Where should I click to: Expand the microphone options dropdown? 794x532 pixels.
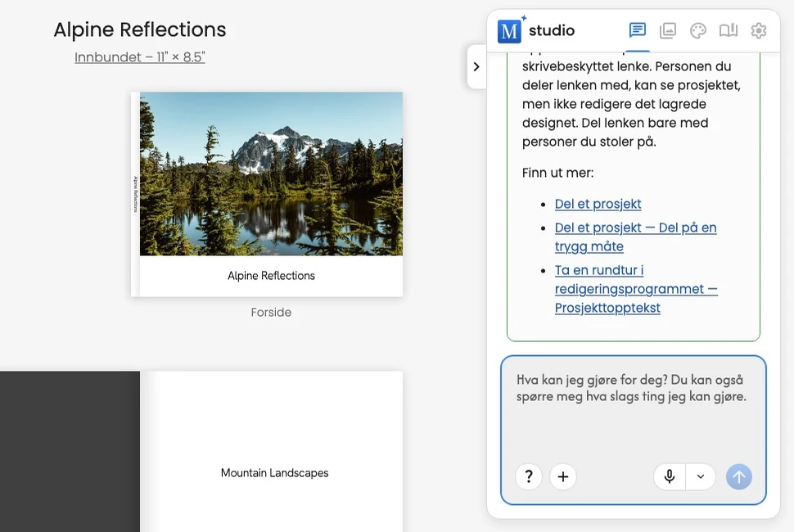click(701, 476)
